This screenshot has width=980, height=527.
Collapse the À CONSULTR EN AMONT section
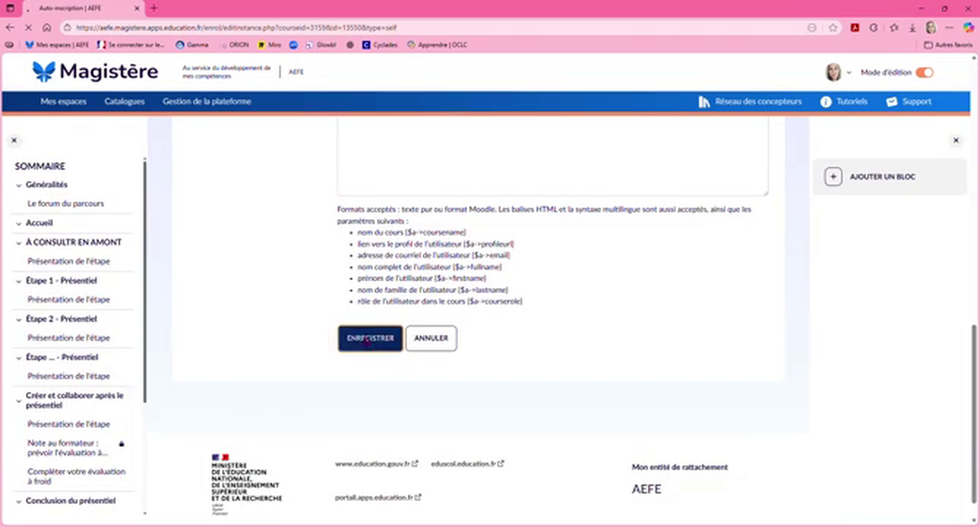[19, 242]
